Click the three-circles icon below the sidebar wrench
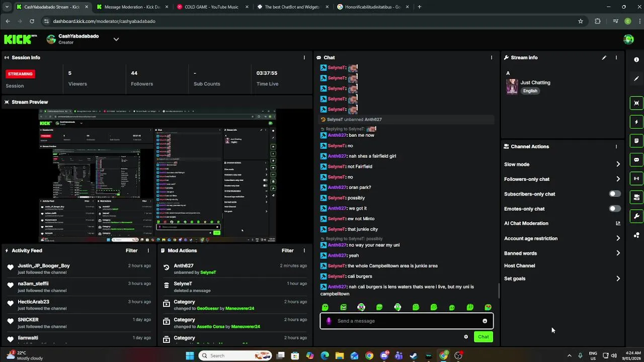Screen dimensions: 644x362 pos(636,235)
